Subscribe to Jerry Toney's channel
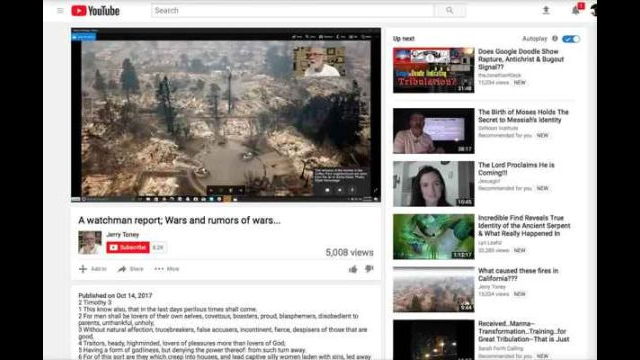The height and width of the screenshot is (360, 640). coord(128,247)
